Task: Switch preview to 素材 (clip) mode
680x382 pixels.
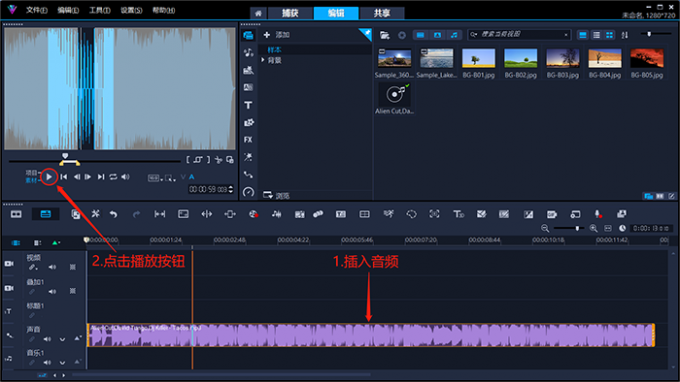Action: 31,180
